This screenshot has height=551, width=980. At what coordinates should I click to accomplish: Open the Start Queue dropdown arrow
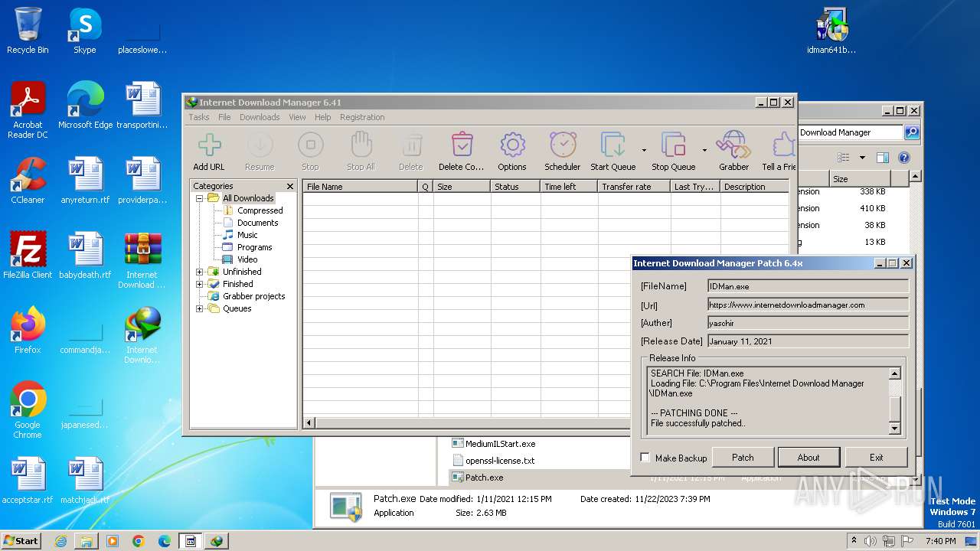[644, 150]
